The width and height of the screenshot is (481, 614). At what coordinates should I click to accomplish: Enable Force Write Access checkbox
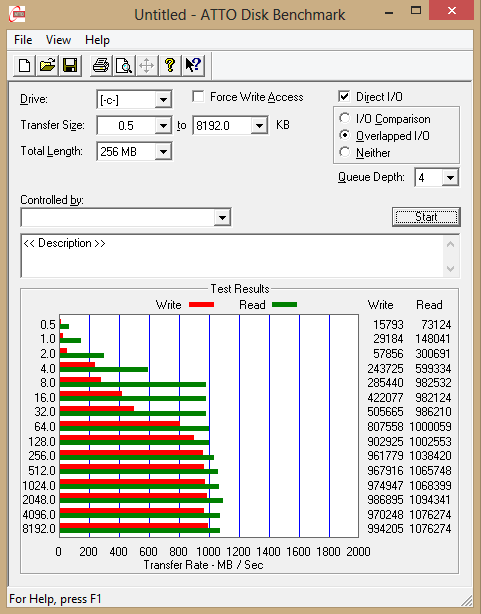tap(198, 96)
